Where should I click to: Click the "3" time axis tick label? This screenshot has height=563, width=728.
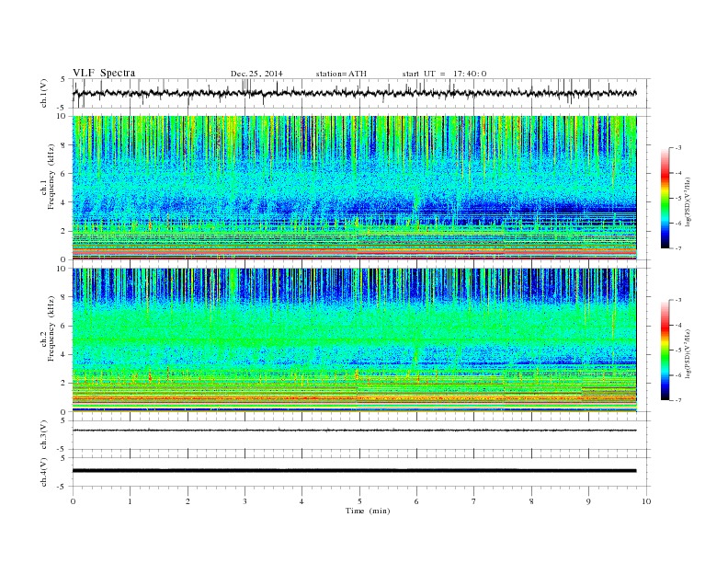pyautogui.click(x=245, y=501)
